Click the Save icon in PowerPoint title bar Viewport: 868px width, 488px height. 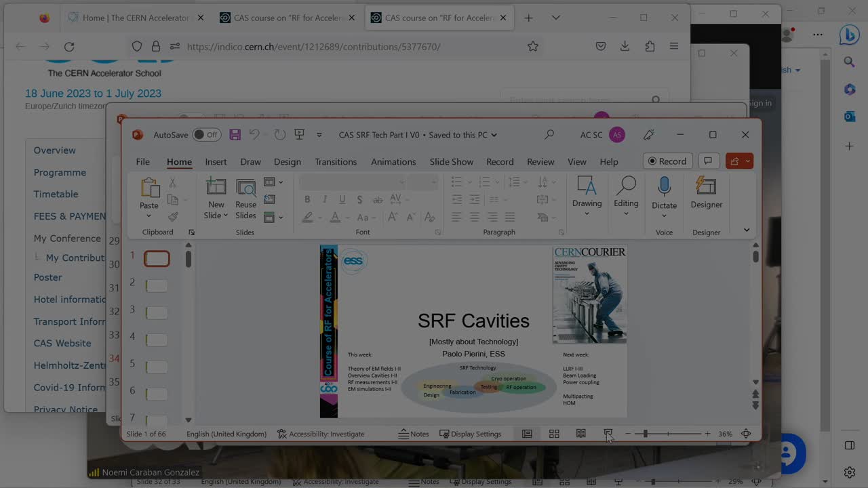(x=235, y=135)
